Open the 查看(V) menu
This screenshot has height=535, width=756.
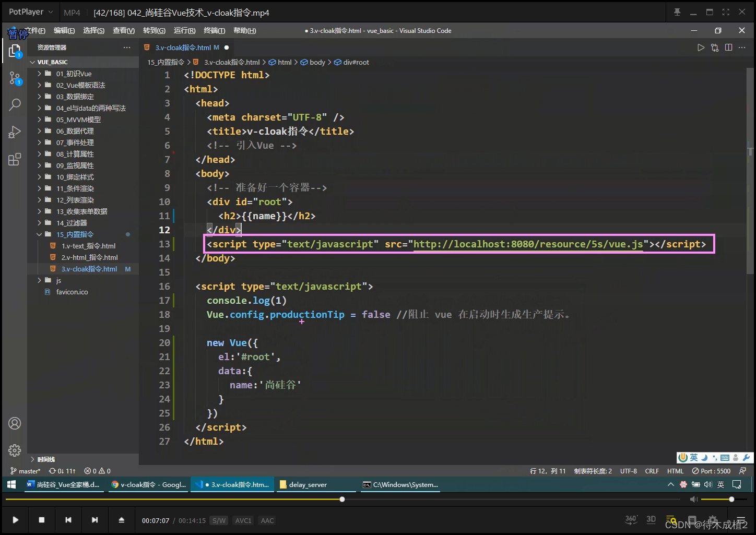point(124,31)
